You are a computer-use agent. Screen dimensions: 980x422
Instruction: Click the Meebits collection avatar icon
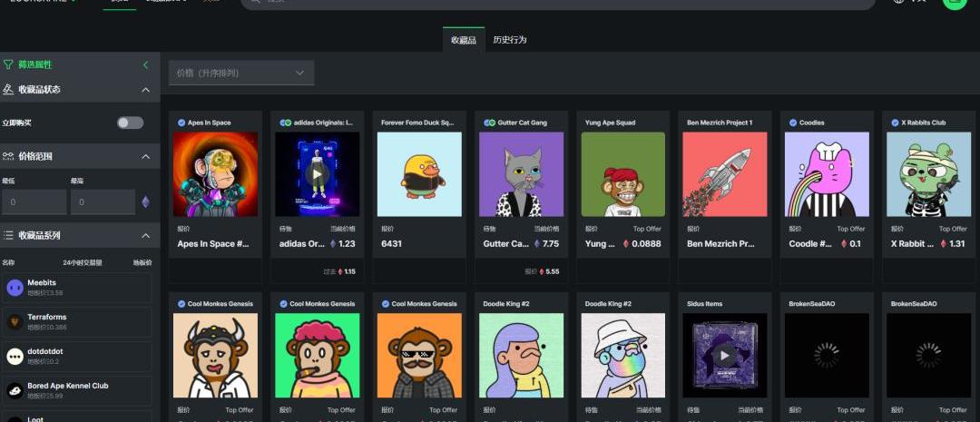coord(15,288)
